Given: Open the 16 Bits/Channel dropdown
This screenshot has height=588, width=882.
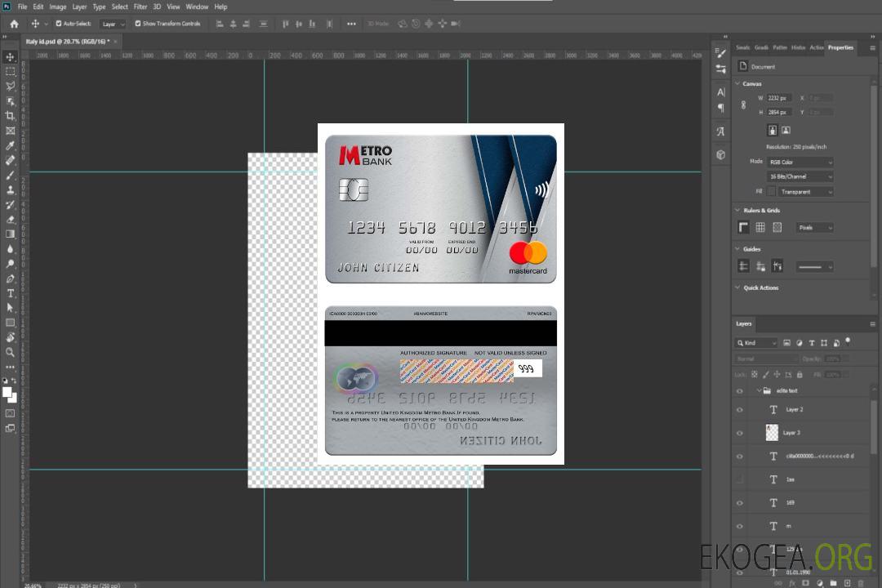Looking at the screenshot, I should click(800, 176).
